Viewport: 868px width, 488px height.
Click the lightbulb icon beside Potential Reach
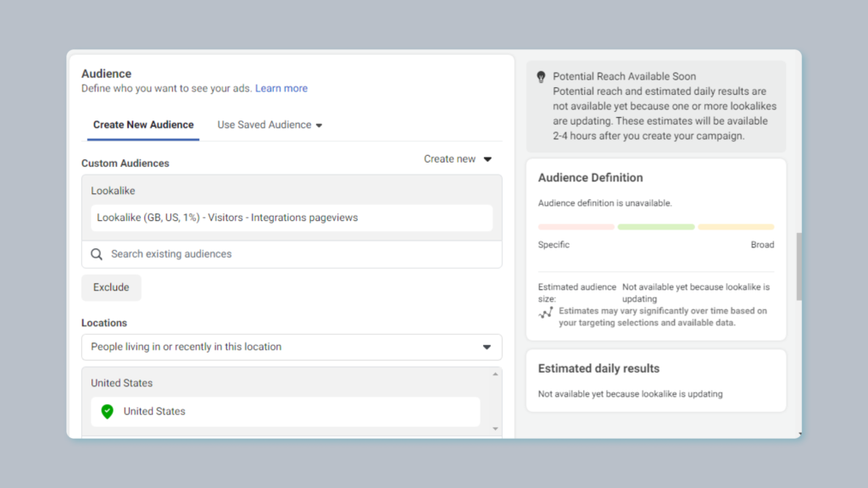pos(541,77)
